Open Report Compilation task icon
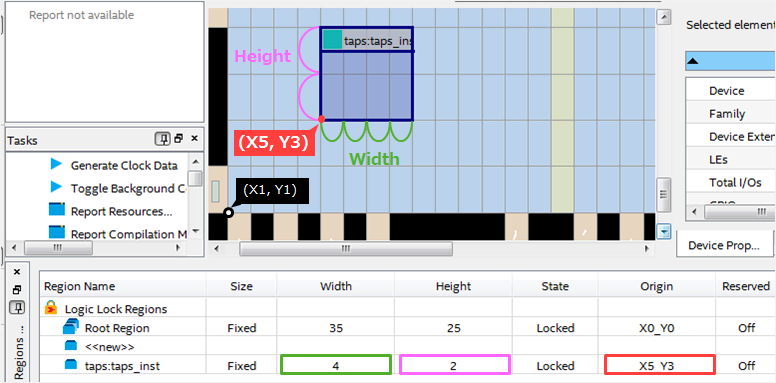Image resolution: width=776 pixels, height=383 pixels. click(x=57, y=232)
